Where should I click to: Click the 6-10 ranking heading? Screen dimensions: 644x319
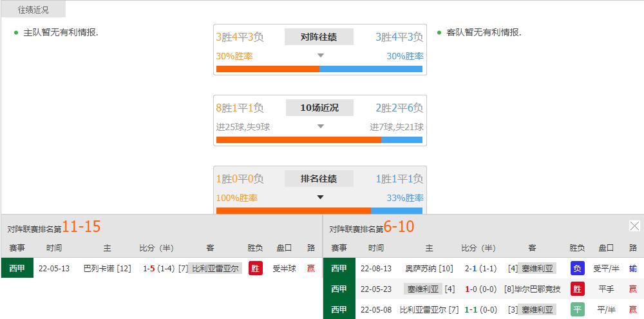399,226
